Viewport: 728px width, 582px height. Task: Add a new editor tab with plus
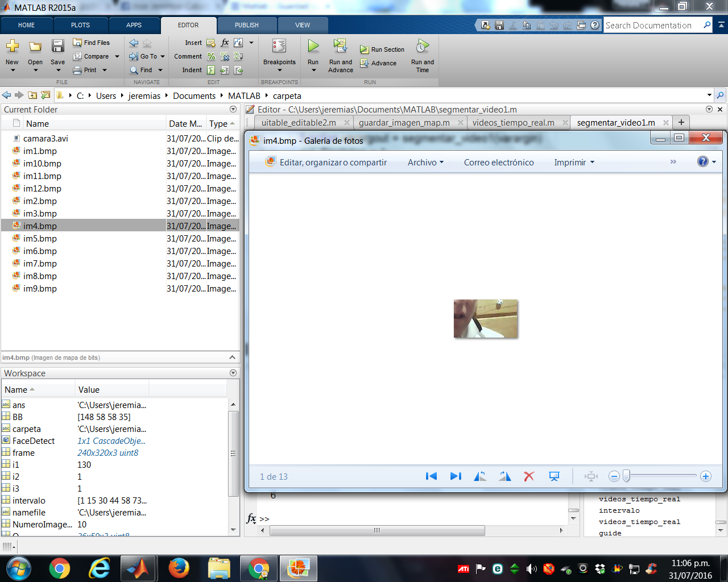[681, 122]
